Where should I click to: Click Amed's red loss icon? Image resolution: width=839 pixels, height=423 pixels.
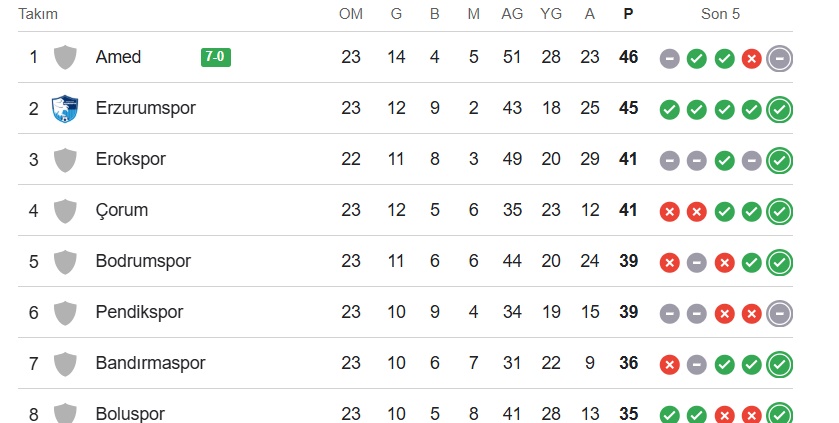pyautogui.click(x=751, y=58)
